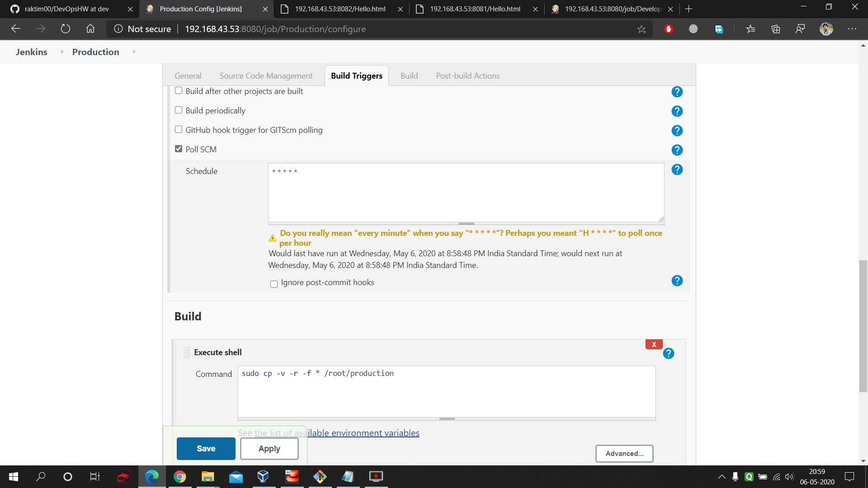Viewport: 868px width, 488px height.
Task: Click help icon for Execute shell
Action: pos(668,354)
